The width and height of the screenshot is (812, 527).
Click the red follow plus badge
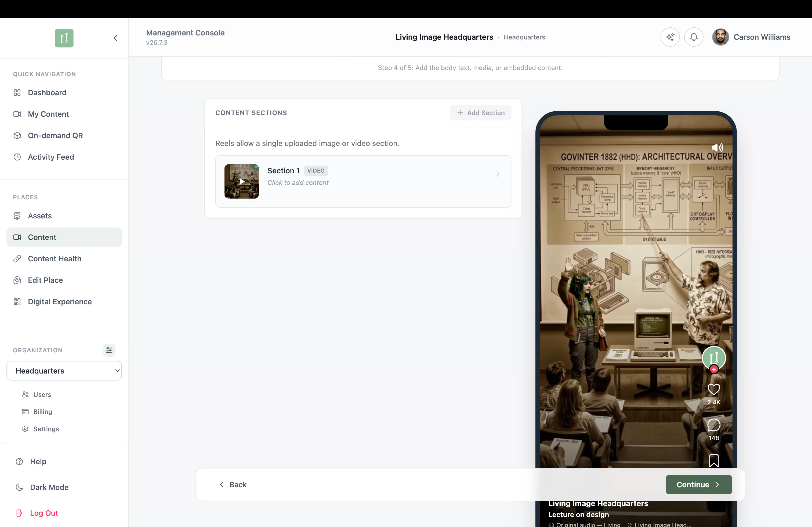coord(714,369)
